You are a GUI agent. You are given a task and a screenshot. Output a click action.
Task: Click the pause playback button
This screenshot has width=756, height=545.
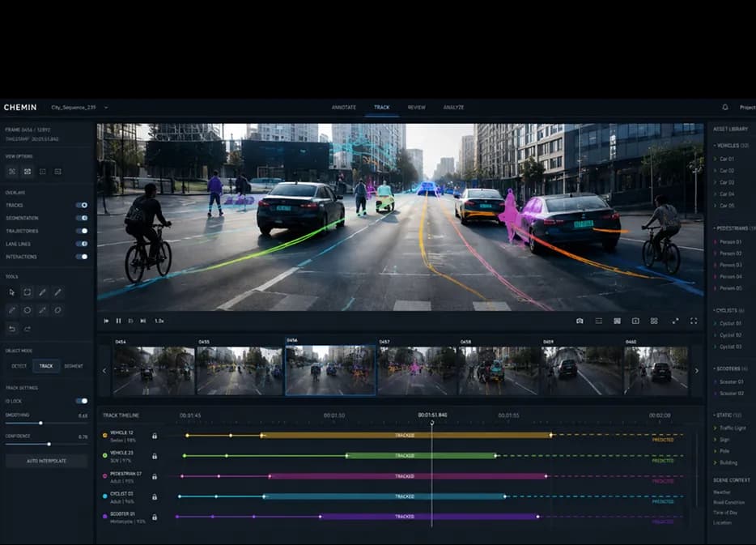(x=118, y=321)
